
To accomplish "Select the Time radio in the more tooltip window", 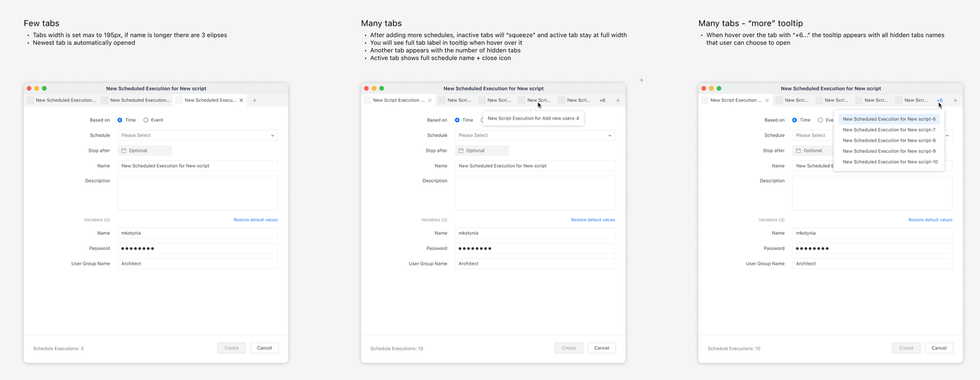I will [794, 120].
